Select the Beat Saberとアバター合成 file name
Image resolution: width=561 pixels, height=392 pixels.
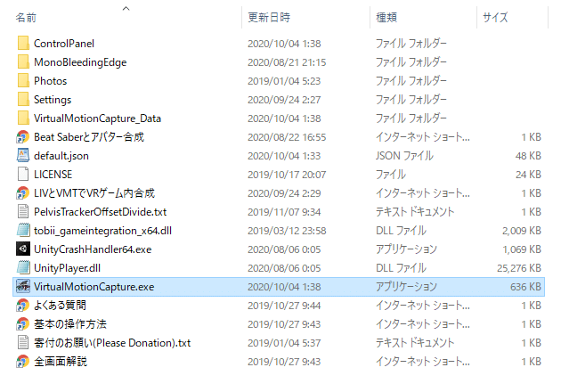89,136
